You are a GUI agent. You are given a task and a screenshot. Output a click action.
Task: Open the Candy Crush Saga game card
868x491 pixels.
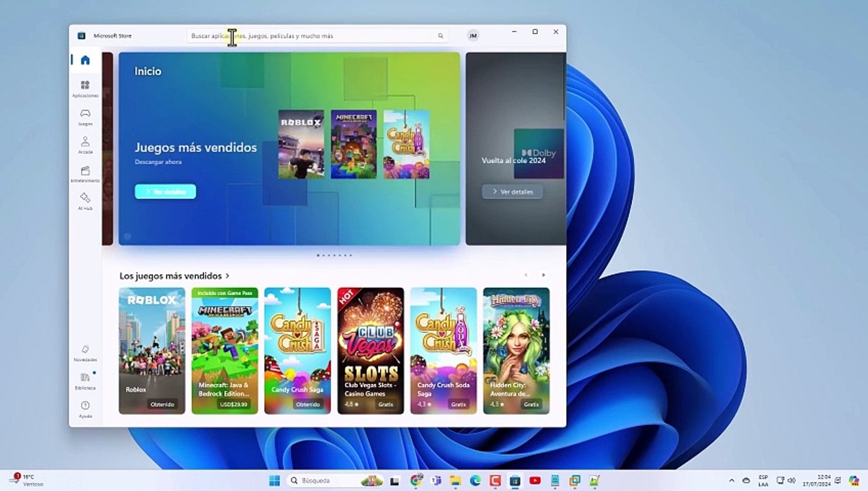(298, 351)
